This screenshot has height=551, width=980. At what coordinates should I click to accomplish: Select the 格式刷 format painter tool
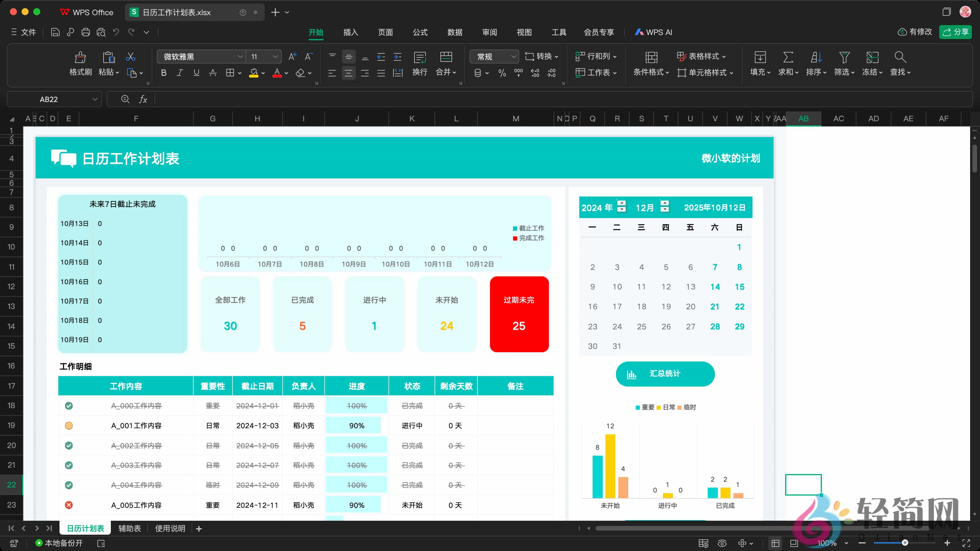coord(80,64)
